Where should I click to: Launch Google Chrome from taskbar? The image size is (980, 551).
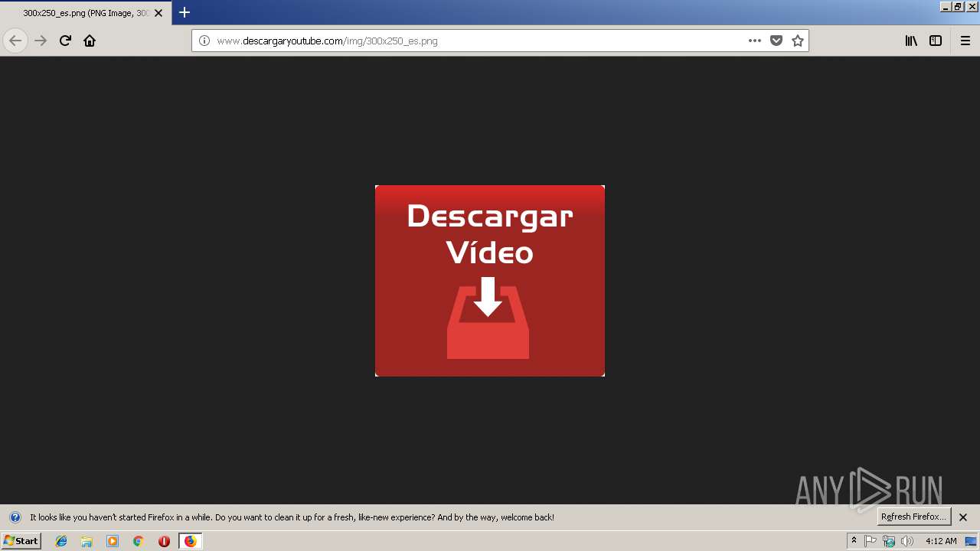[139, 541]
